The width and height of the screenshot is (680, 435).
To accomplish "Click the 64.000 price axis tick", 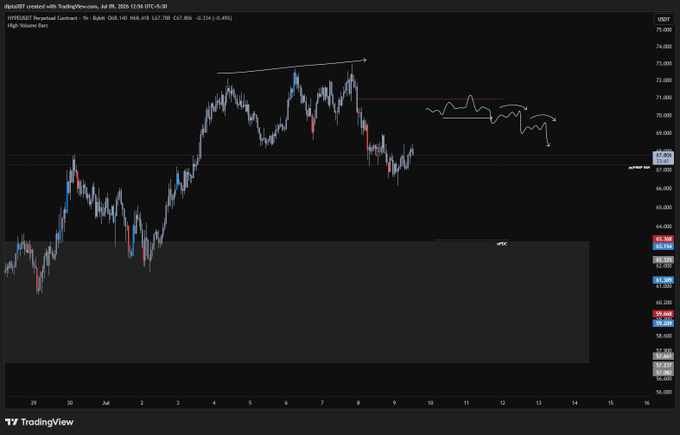I will (x=664, y=226).
